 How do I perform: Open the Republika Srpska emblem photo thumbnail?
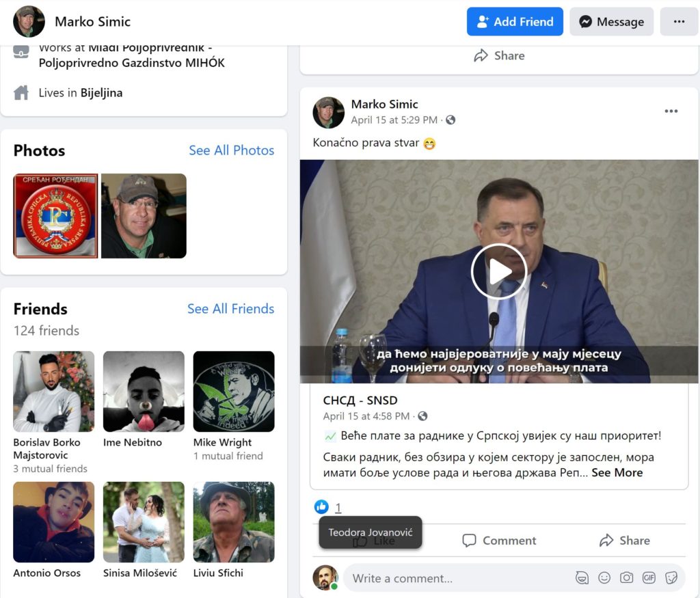coord(55,216)
